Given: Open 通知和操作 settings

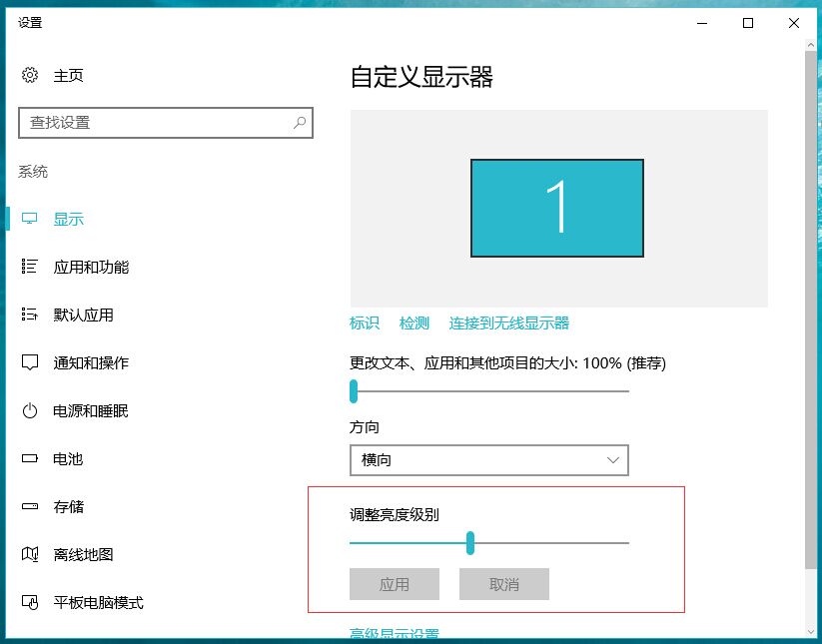Looking at the screenshot, I should coord(91,363).
